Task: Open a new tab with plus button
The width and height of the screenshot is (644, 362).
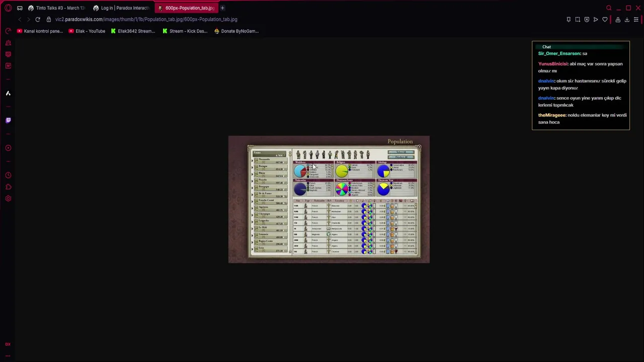Action: (x=222, y=8)
